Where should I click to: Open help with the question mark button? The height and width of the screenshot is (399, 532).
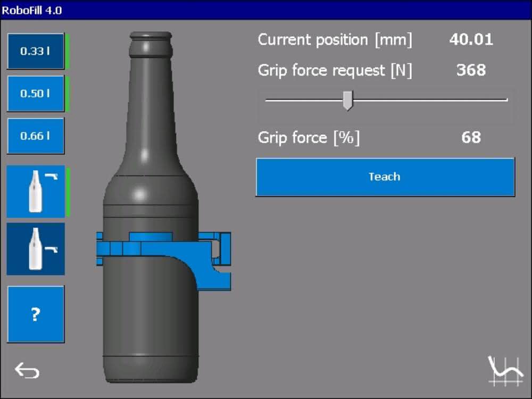tap(36, 314)
